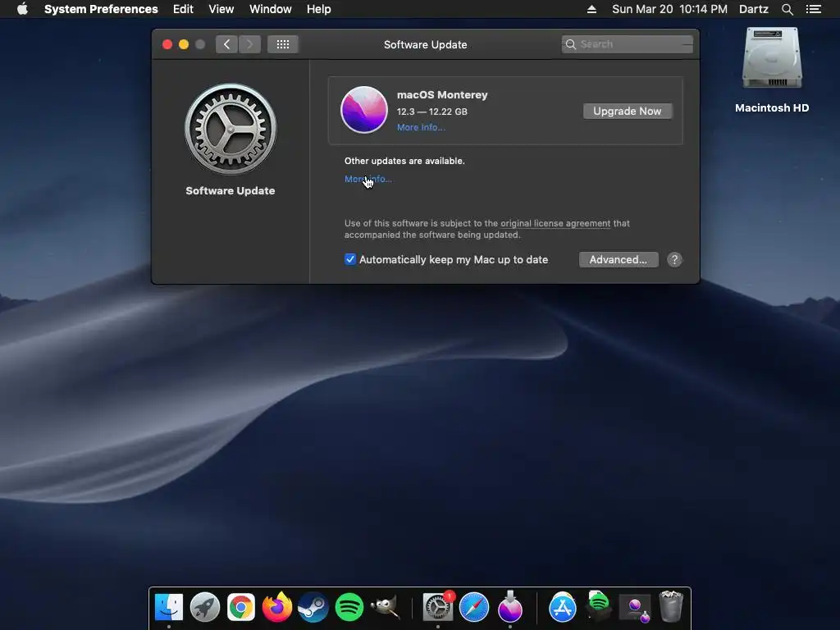Click the Monterey disk image icon in Dock
The height and width of the screenshot is (630, 840).
[x=635, y=608]
